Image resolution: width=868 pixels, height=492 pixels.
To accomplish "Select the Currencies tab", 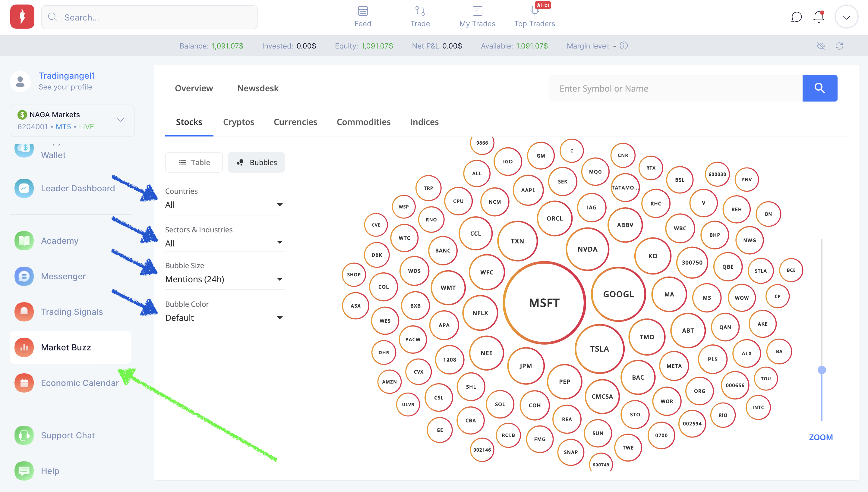I will [x=295, y=122].
